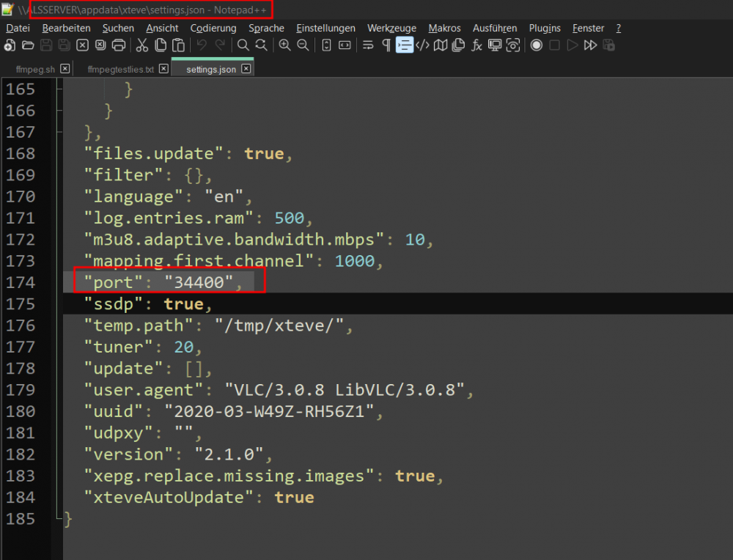Click the Close document toolbar icon
733x560 pixels.
[x=82, y=45]
